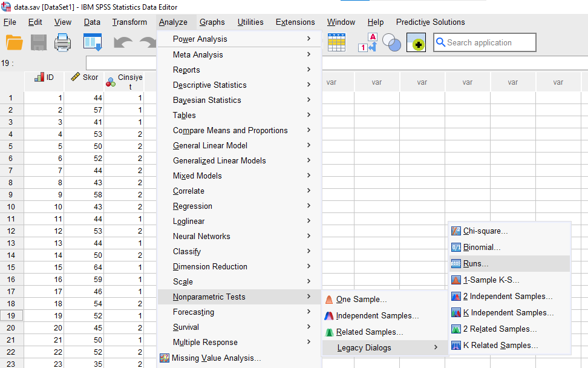
Task: Expand the Descriptive Statistics submenu
Action: pyautogui.click(x=209, y=85)
